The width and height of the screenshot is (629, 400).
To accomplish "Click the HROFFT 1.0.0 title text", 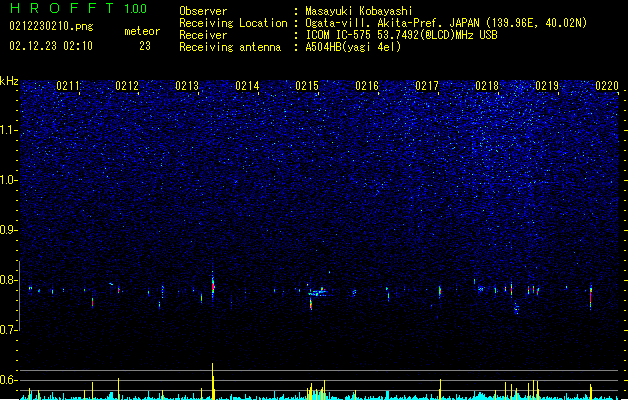I will (79, 8).
